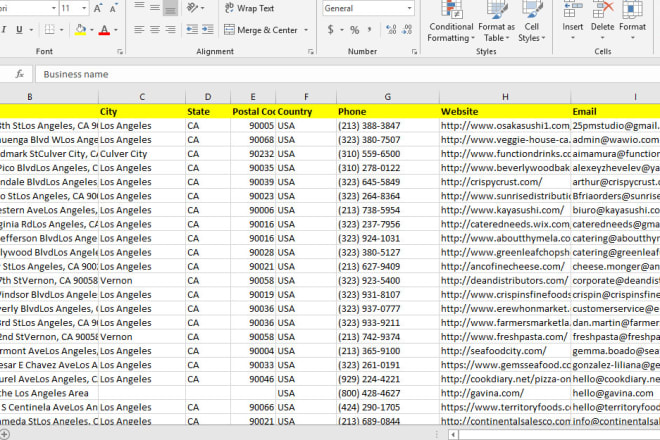Click the Insert Function fx icon

(x=19, y=74)
